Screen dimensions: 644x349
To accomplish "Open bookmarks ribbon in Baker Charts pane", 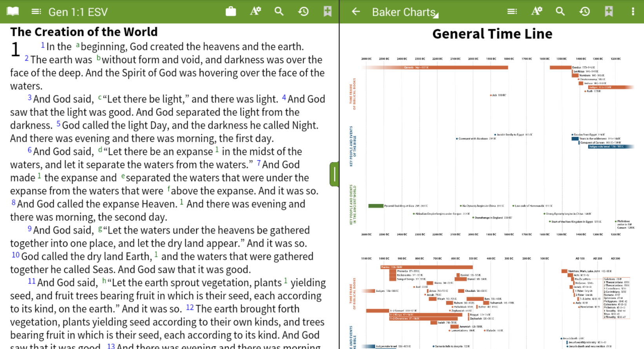I will click(609, 11).
